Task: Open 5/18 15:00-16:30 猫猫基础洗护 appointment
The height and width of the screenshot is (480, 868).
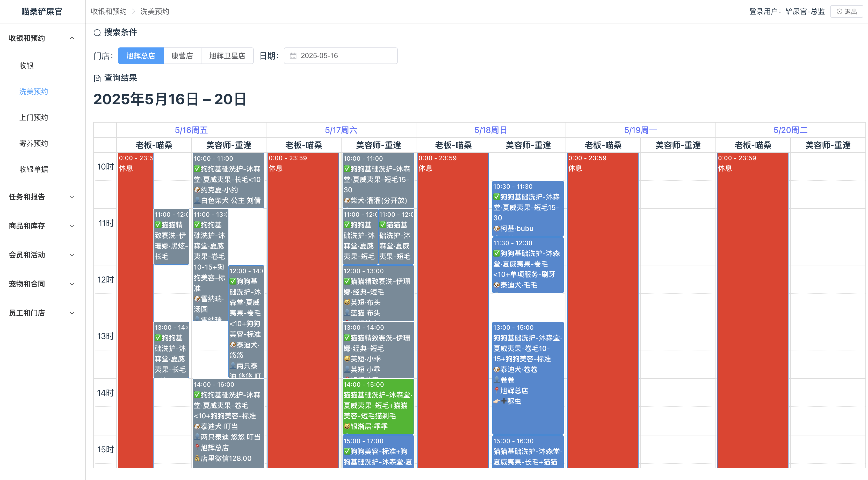Action: (528, 451)
